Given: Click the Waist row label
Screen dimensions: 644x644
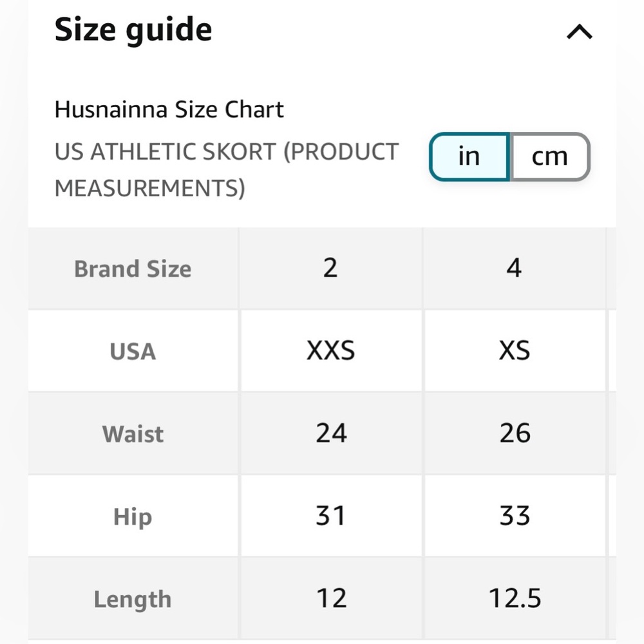Looking at the screenshot, I should click(x=133, y=433).
